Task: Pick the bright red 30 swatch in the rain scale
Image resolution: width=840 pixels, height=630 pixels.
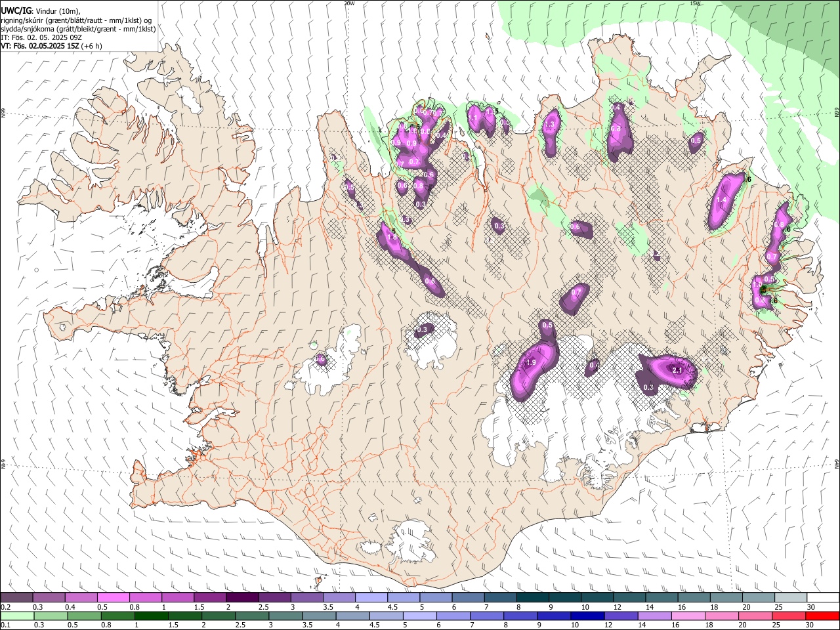Action: pyautogui.click(x=822, y=616)
